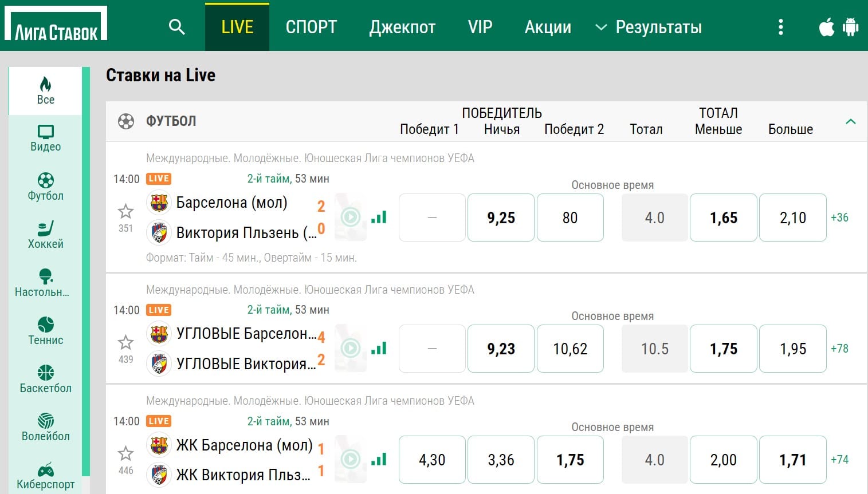Favorite the Барселона (мол) match star
The height and width of the screenshot is (494, 868).
pyautogui.click(x=125, y=212)
